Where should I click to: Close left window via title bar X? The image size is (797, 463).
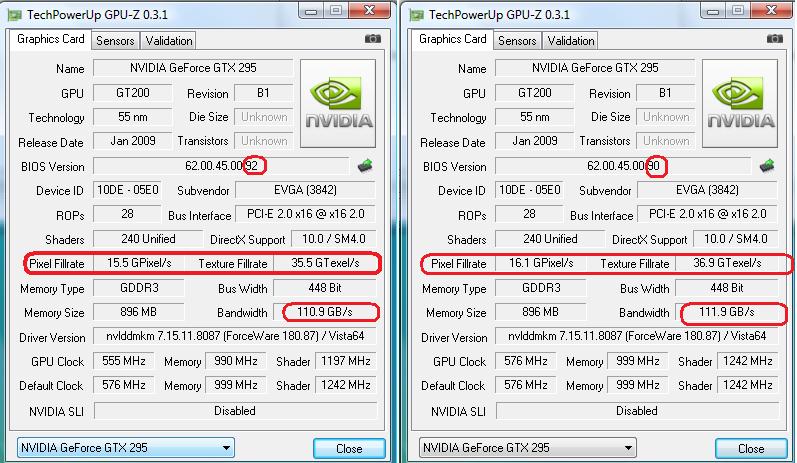[x=370, y=11]
